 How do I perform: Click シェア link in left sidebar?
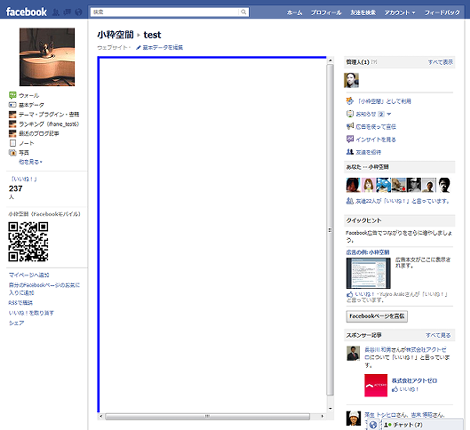16,323
